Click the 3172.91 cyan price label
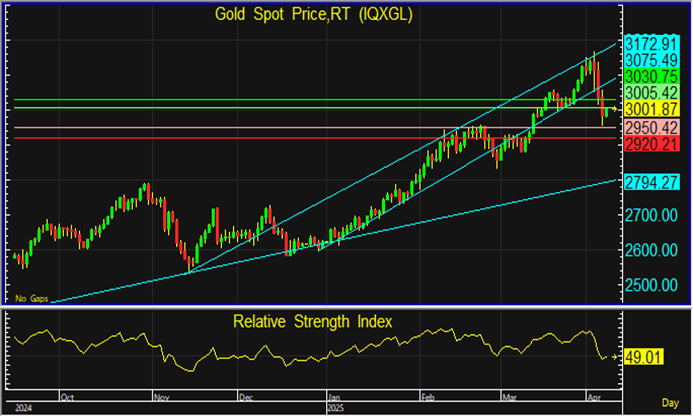The image size is (693, 417). click(651, 45)
